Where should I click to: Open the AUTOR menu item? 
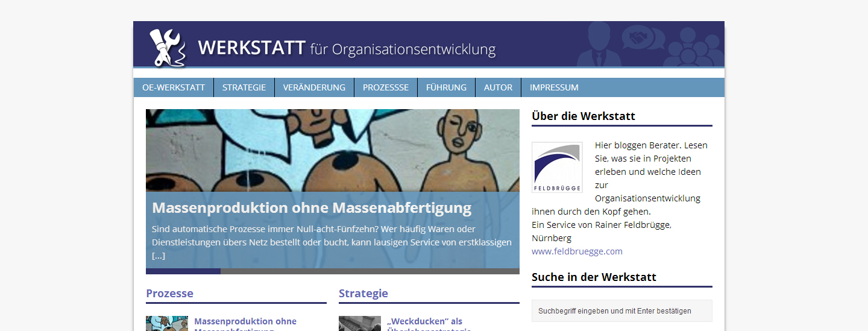498,87
